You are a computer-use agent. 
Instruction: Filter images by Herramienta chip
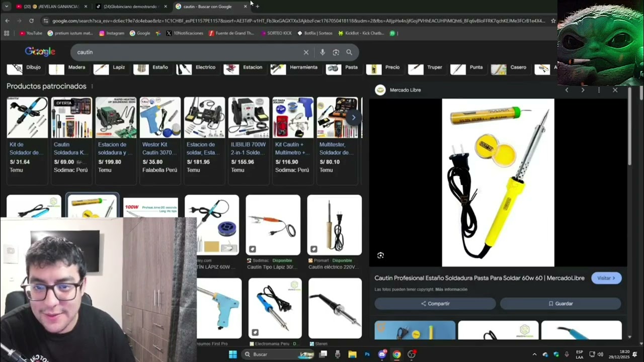[295, 67]
